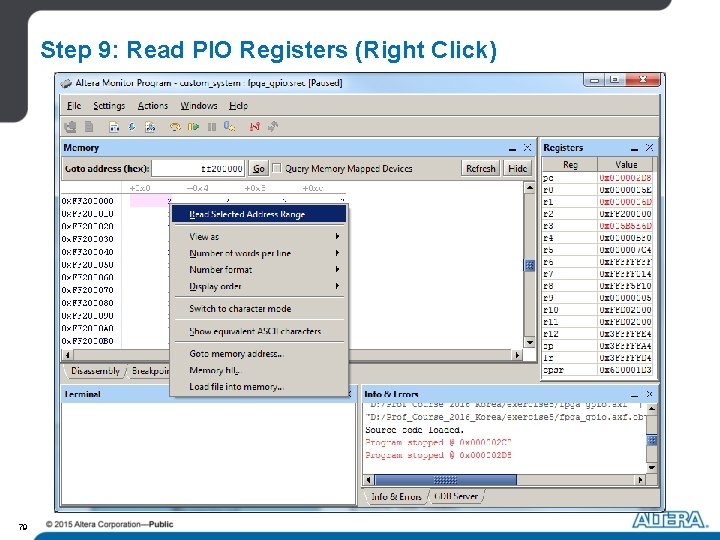Close the Memory panel
Viewport: 720px width, 540px height.
527,148
